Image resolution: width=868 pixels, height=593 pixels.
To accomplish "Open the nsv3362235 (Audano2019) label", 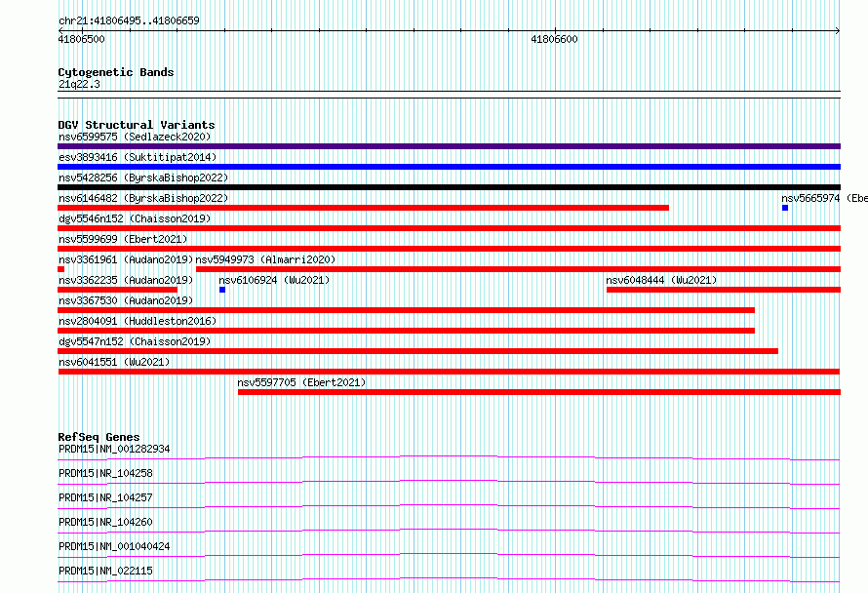I will 126,280.
